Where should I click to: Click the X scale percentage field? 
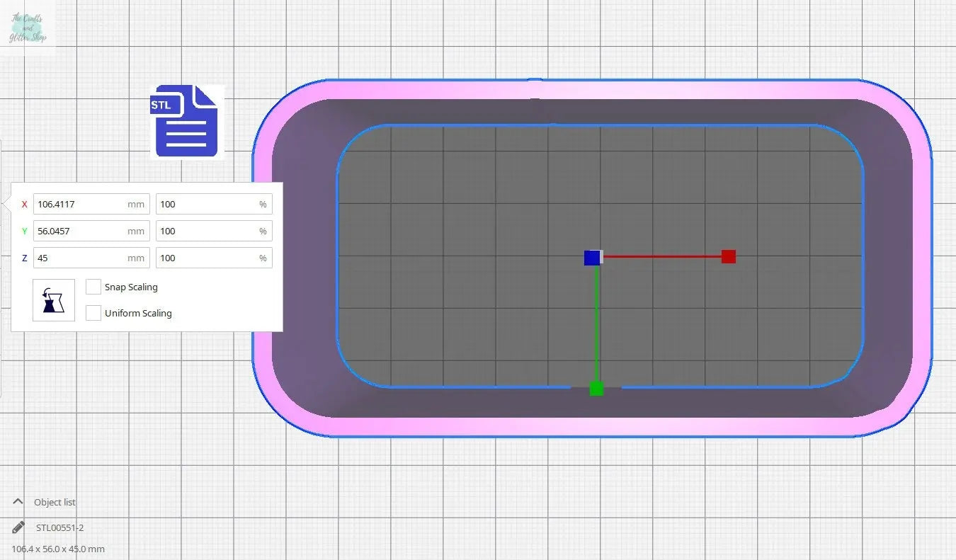pyautogui.click(x=207, y=204)
